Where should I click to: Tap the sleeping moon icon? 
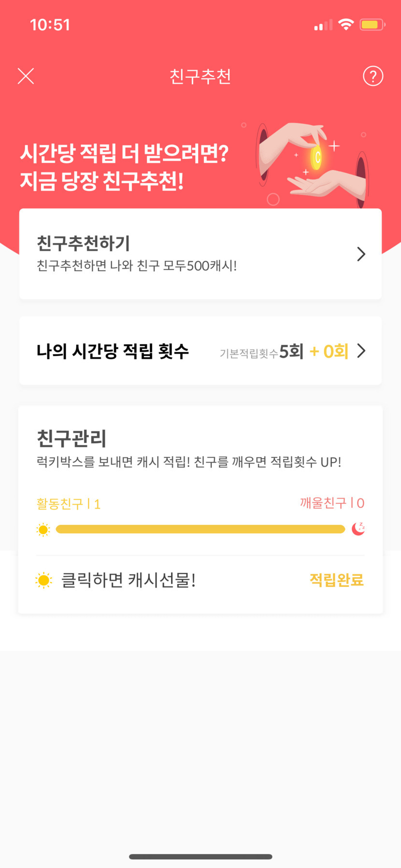coord(358,529)
